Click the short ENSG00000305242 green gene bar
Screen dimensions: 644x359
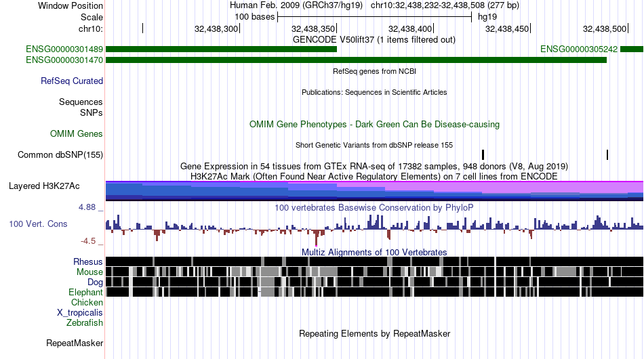pos(632,49)
